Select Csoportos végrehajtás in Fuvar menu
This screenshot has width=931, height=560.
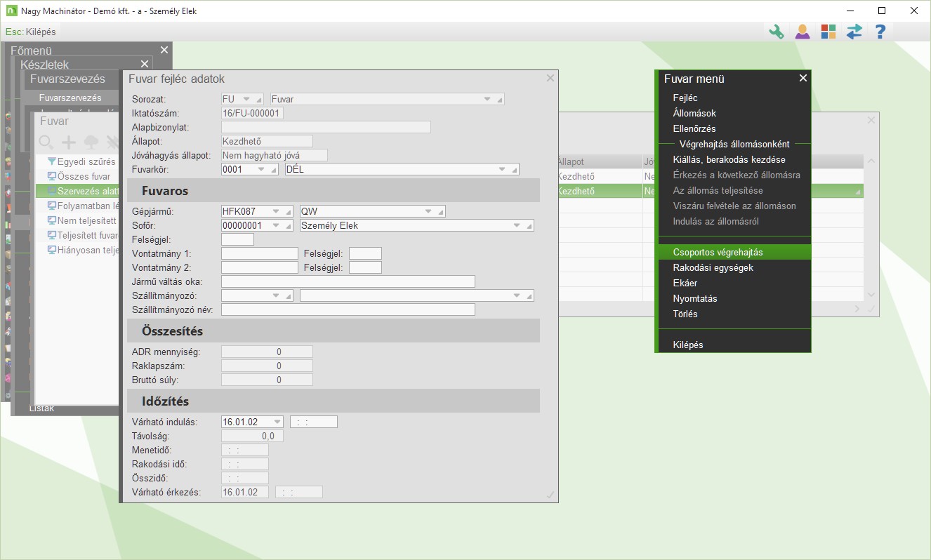(x=718, y=252)
